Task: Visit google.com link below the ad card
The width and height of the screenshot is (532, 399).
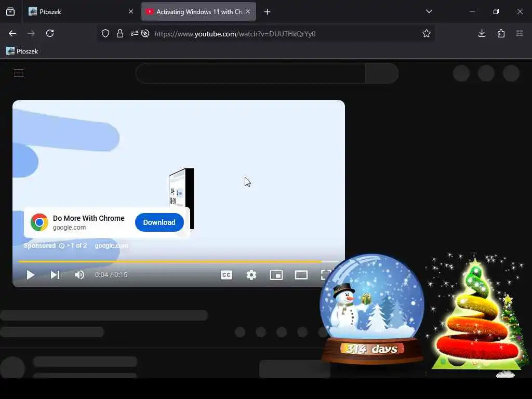Action: point(112,246)
